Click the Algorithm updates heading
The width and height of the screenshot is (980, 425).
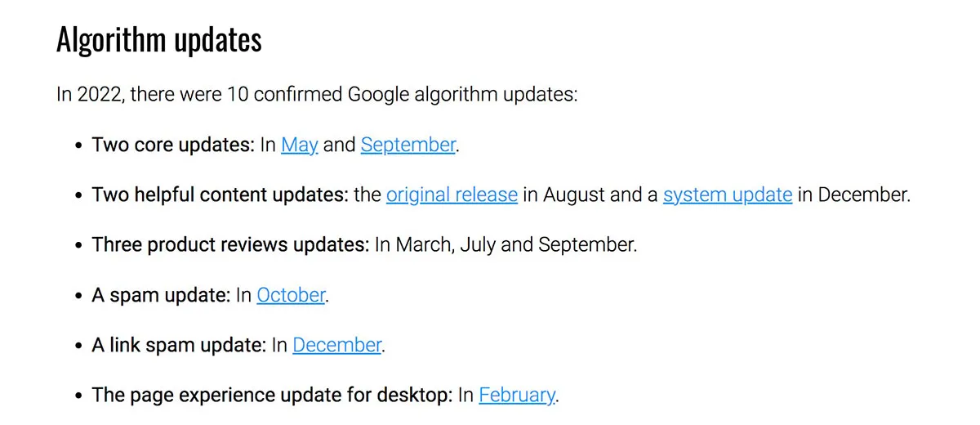coord(159,39)
